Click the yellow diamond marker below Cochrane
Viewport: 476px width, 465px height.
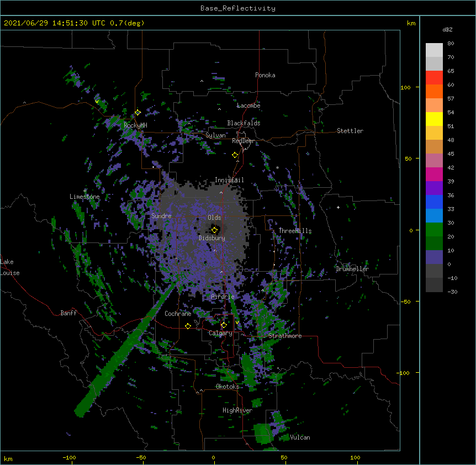[x=188, y=326]
